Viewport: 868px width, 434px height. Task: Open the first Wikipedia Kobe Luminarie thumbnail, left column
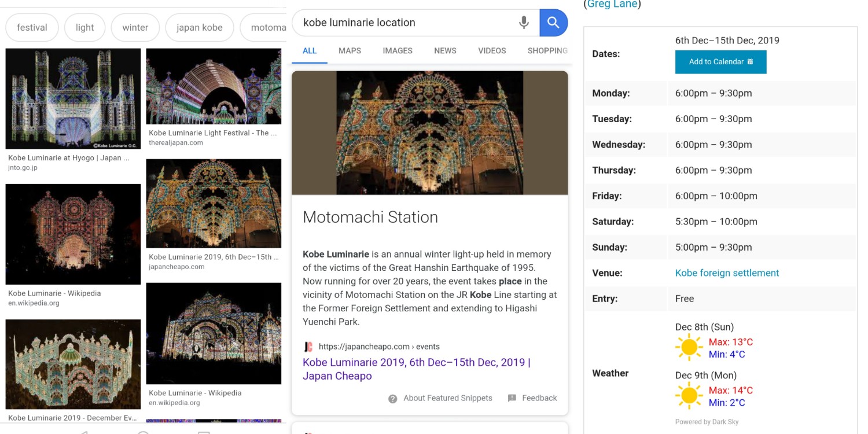[x=73, y=234]
